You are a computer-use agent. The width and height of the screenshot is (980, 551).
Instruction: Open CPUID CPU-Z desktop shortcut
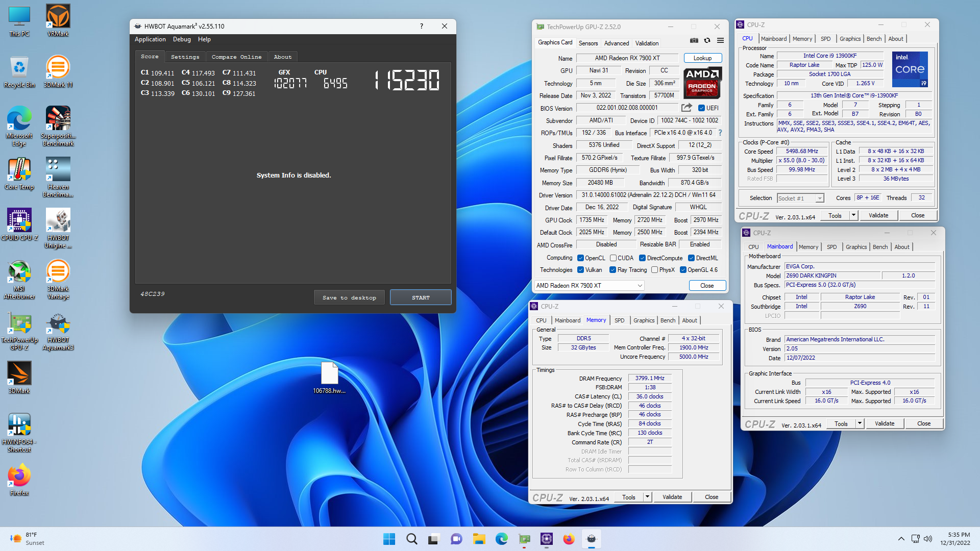(19, 224)
